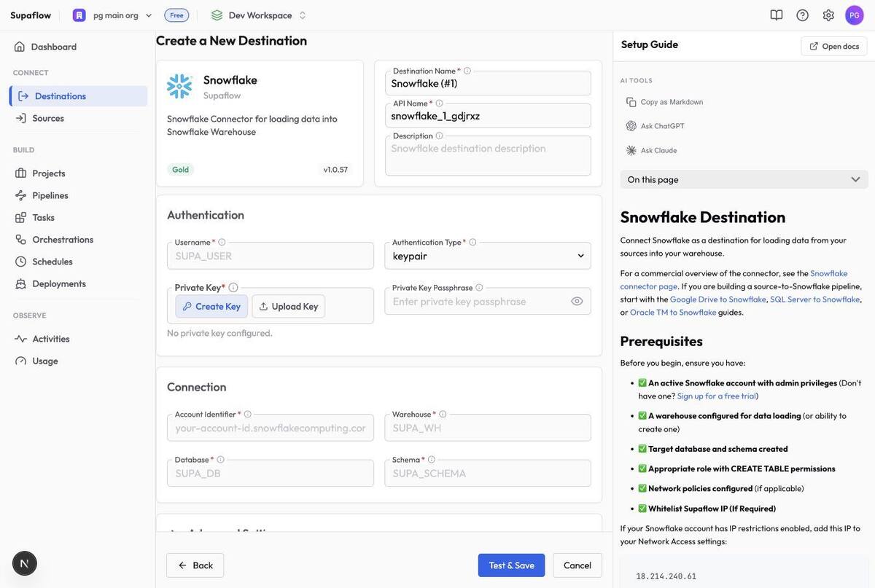Click info icon next to Authentication Type
875x588 pixels.
click(472, 242)
